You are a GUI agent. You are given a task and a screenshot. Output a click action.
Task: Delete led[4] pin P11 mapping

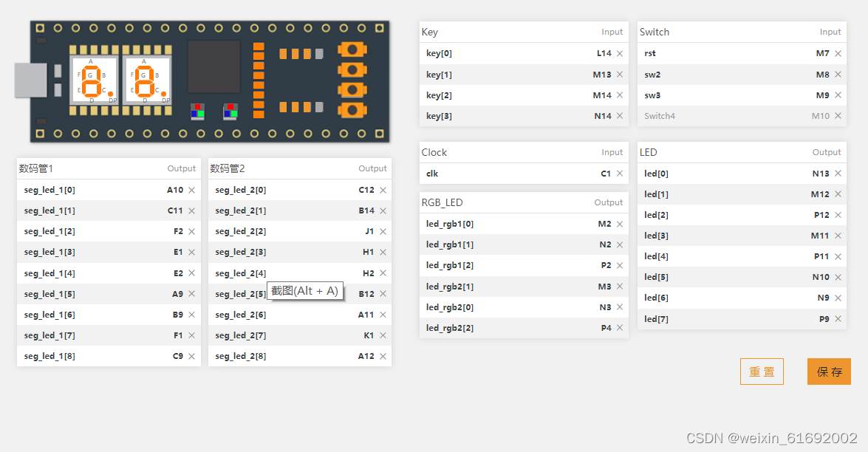[x=838, y=257]
